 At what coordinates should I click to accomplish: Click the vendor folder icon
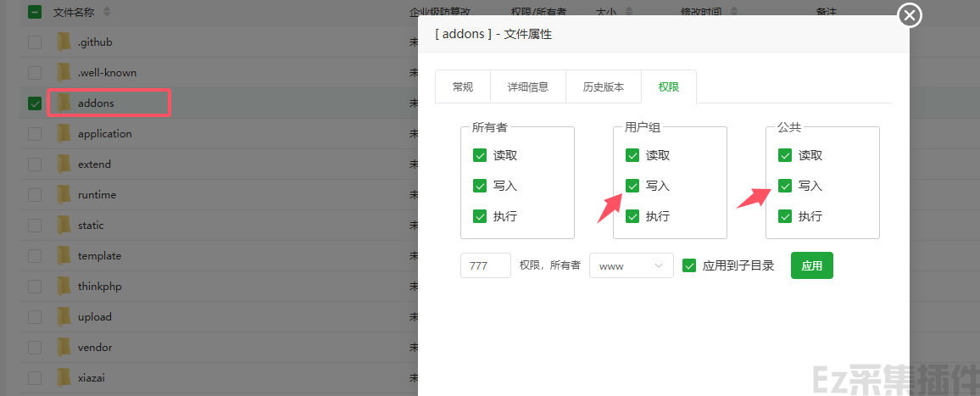pos(64,348)
